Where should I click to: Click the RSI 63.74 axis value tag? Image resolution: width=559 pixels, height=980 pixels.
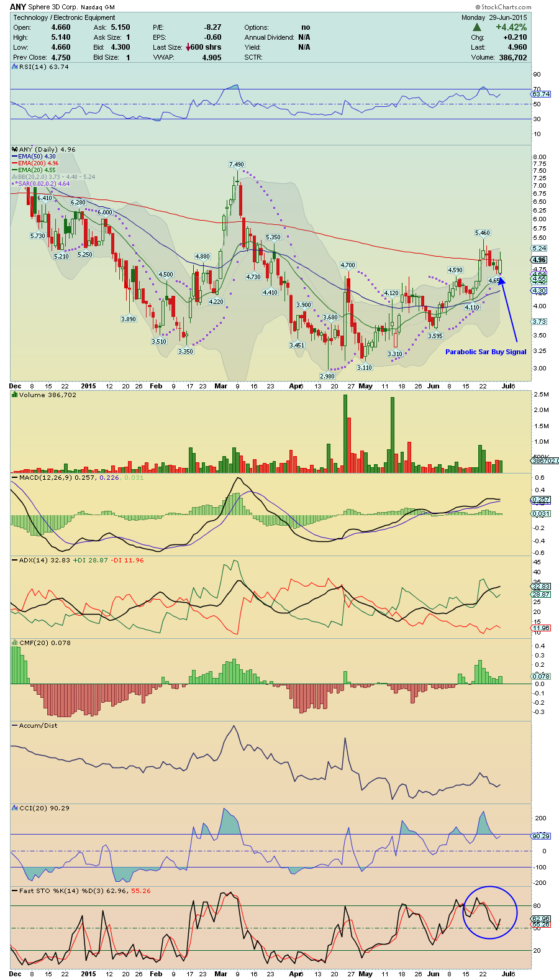pos(541,94)
